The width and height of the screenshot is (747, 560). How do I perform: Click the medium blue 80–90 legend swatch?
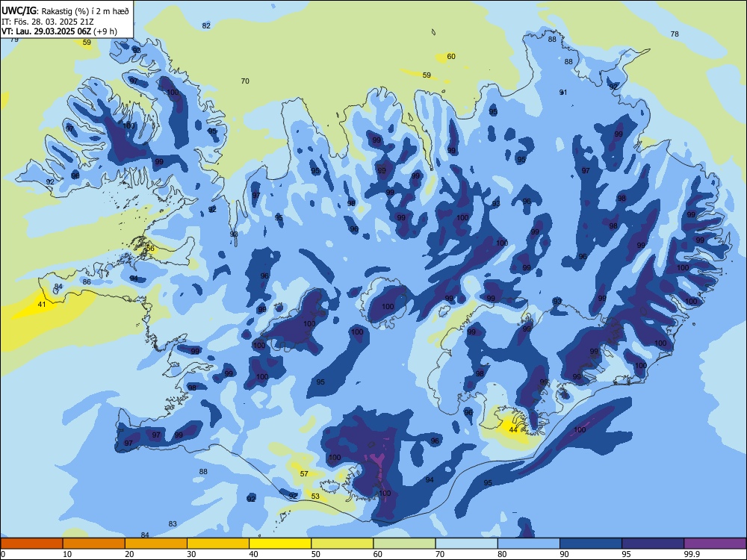529,544
